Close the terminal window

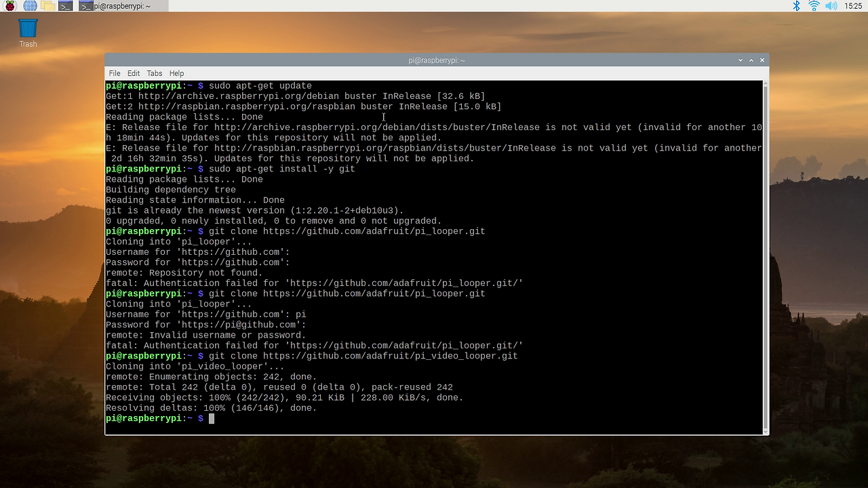tap(762, 60)
